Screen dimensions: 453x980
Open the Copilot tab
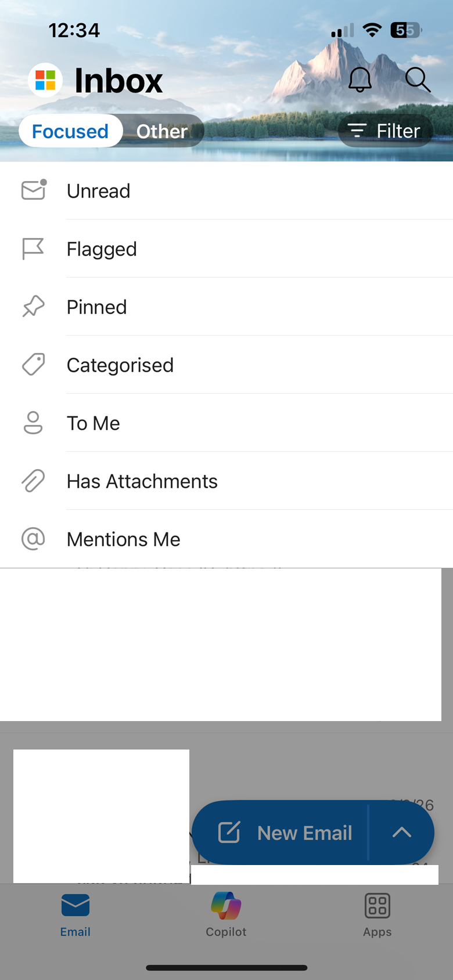pos(226,914)
